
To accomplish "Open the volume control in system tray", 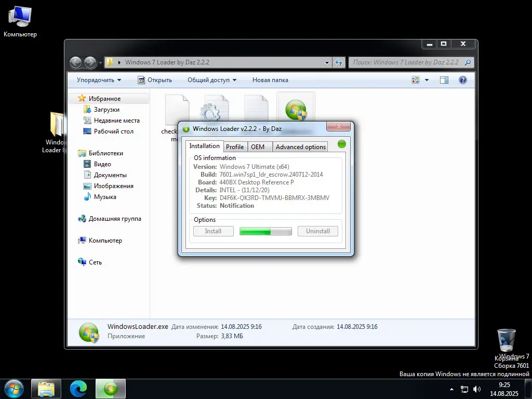I will (x=476, y=388).
